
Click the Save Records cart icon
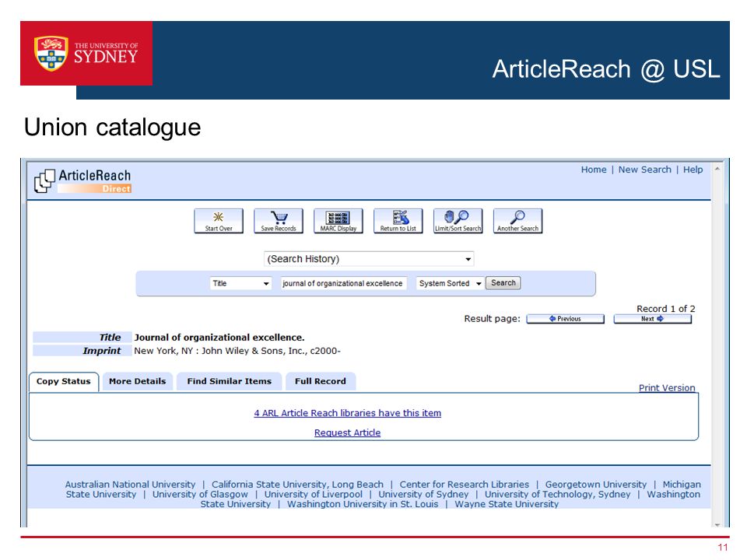(279, 221)
